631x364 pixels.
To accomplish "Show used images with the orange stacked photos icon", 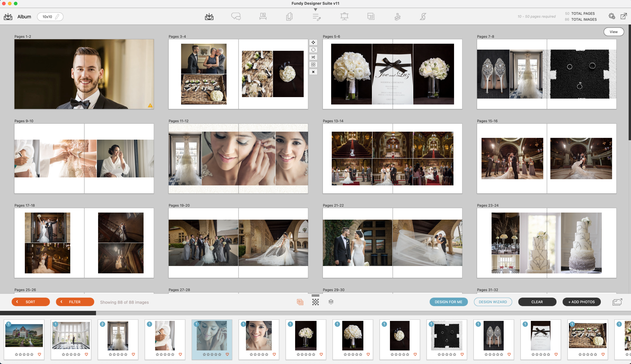I will [x=300, y=302].
